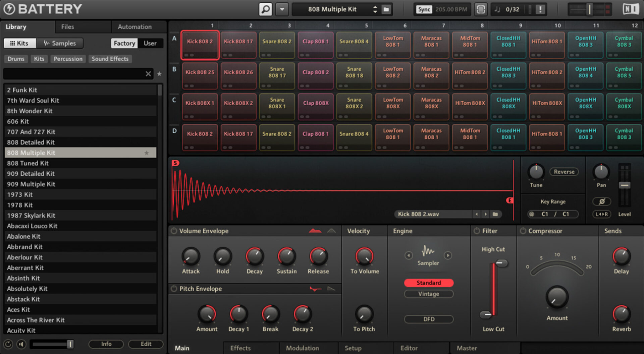The image size is (644, 354).
Task: Step to the next kit with the stepper arrows
Action: tap(375, 9)
